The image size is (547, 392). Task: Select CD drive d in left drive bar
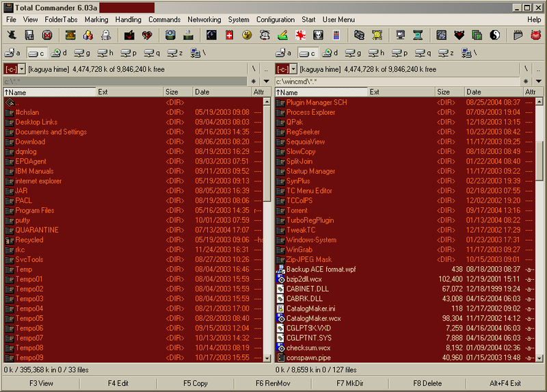[59, 53]
